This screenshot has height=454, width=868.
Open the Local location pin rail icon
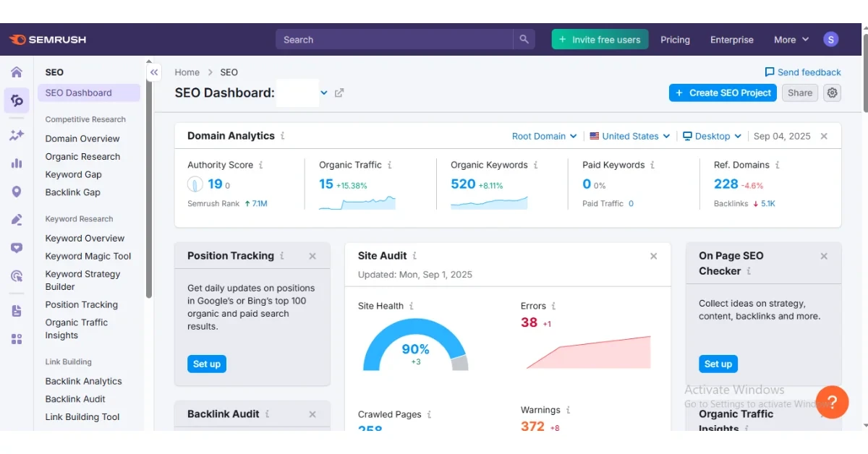(x=17, y=192)
